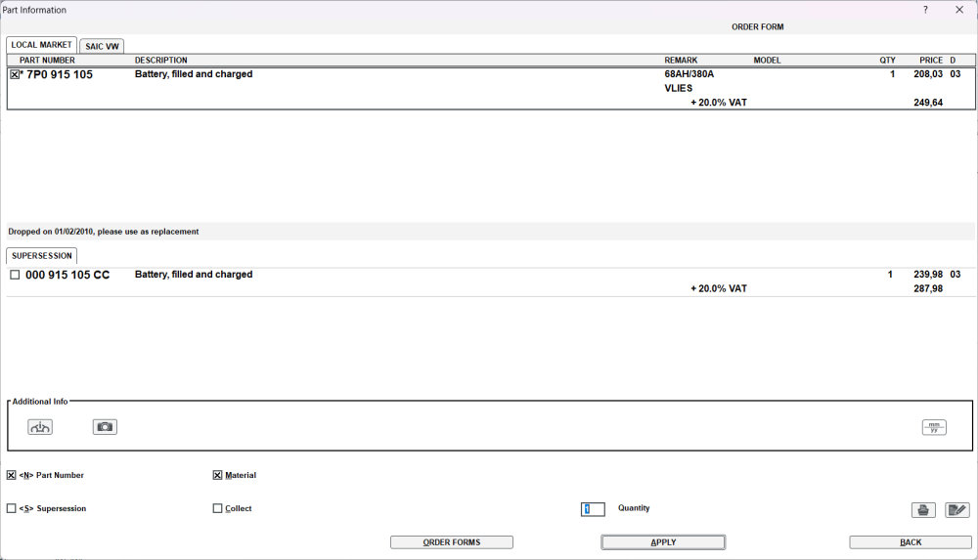This screenshot has width=978, height=560.
Task: Enable the Collect checkbox
Action: click(217, 508)
